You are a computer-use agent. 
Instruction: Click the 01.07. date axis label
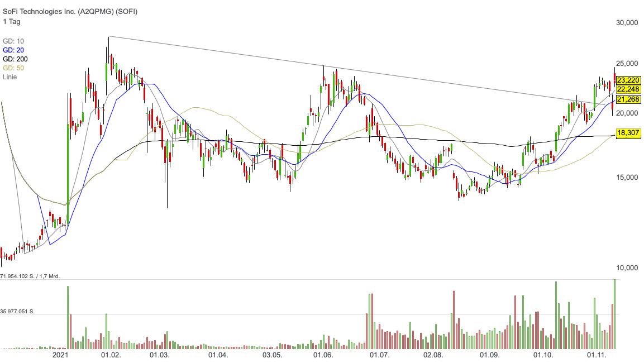[379, 355]
